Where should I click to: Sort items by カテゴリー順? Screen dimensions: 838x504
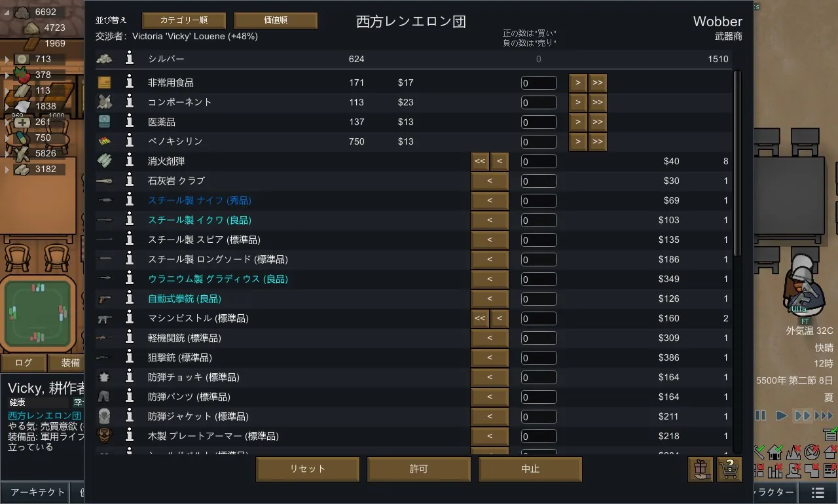point(183,20)
